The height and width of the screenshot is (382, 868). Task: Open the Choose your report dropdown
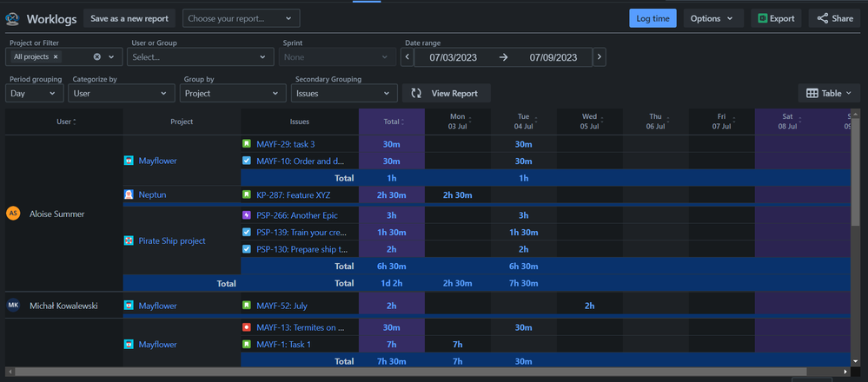[241, 18]
